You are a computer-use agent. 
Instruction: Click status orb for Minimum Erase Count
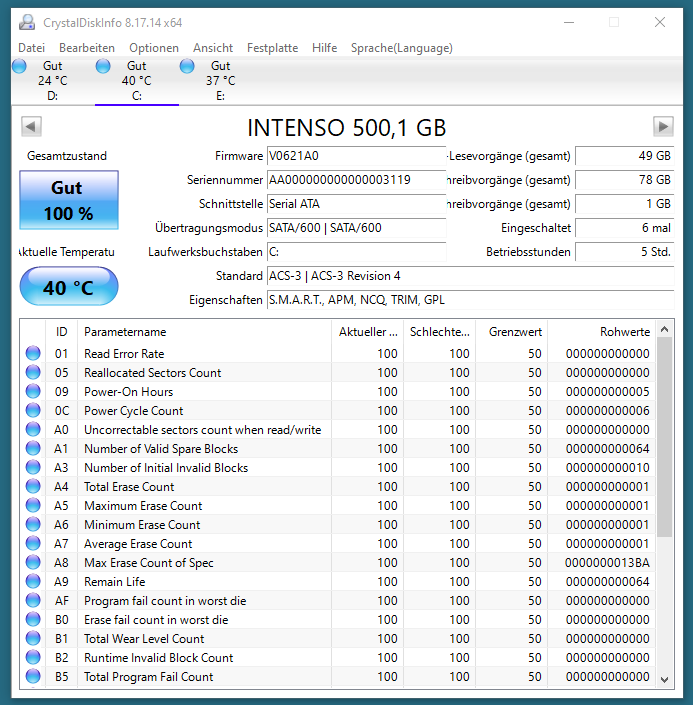(x=33, y=524)
